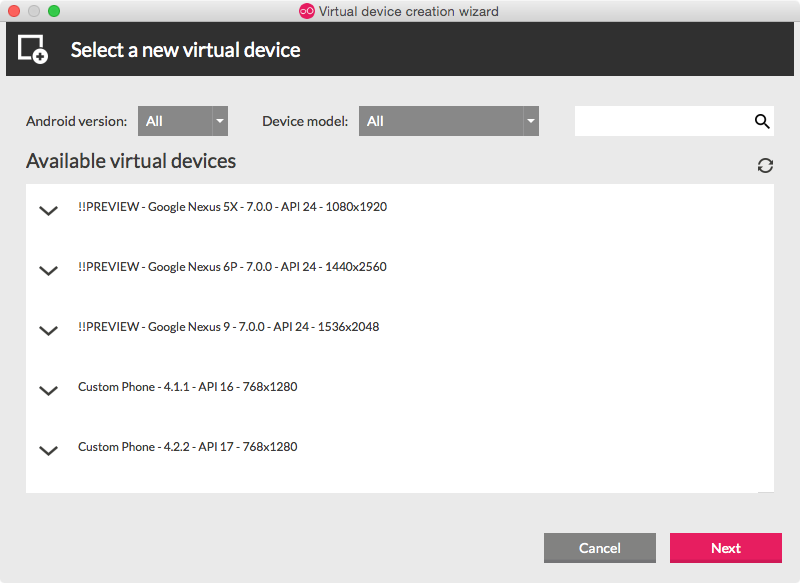Open the Device model dropdown
The width and height of the screenshot is (800, 583).
point(448,121)
